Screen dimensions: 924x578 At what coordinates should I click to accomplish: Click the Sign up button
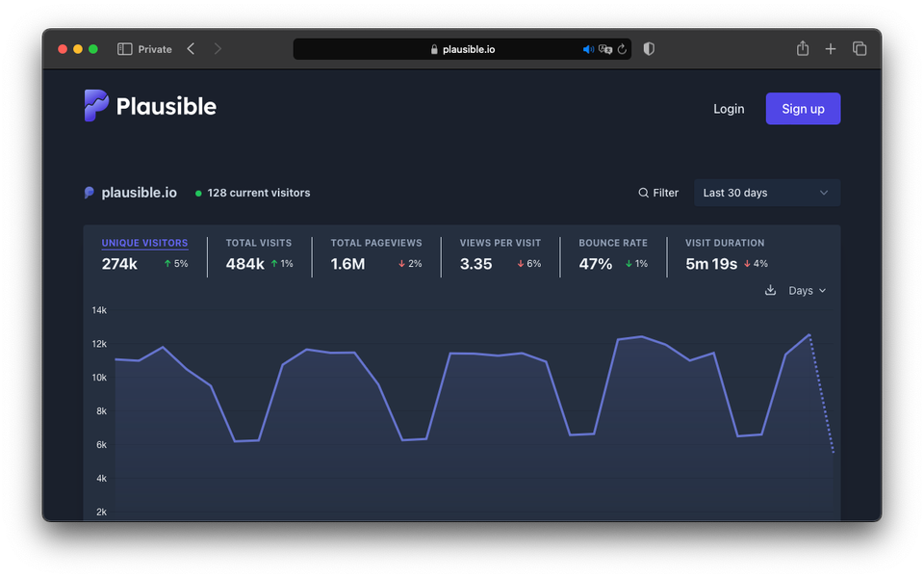coord(803,109)
